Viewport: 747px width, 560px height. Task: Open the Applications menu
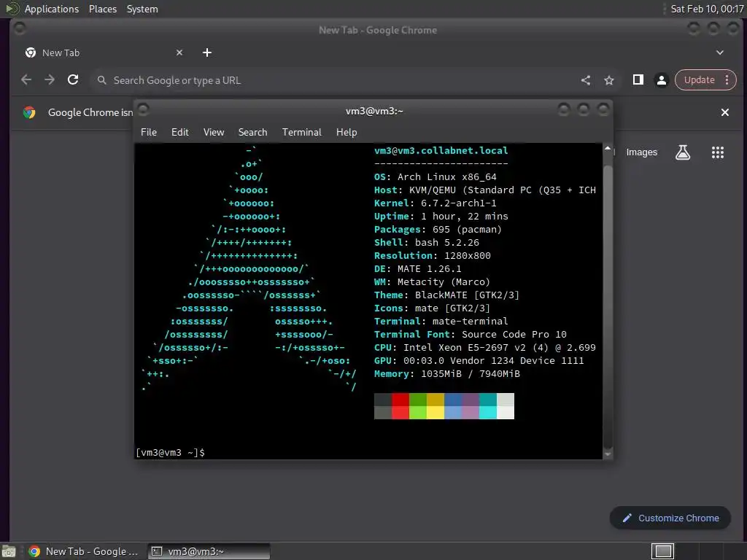point(52,9)
